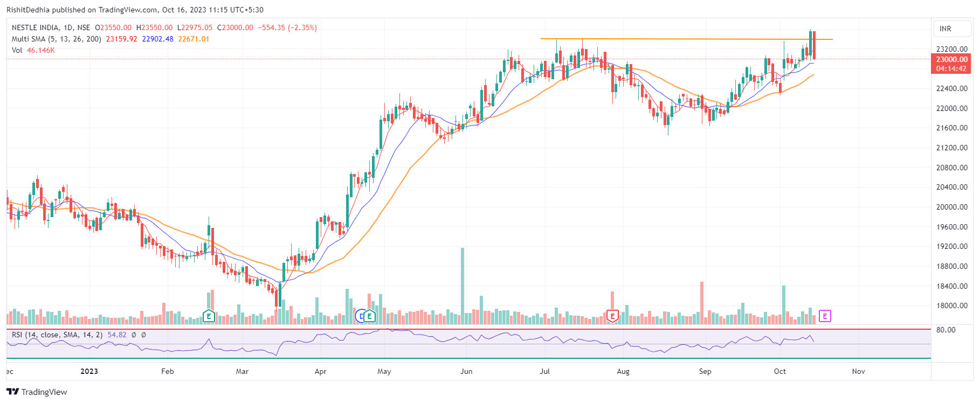The image size is (980, 403).
Task: Click the orange SMA value 22671.01
Action: tap(194, 39)
